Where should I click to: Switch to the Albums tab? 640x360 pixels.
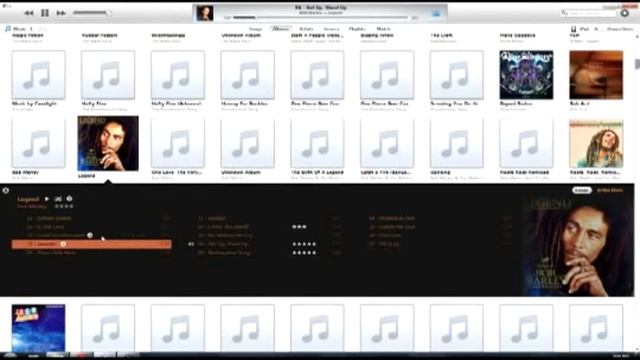point(281,29)
